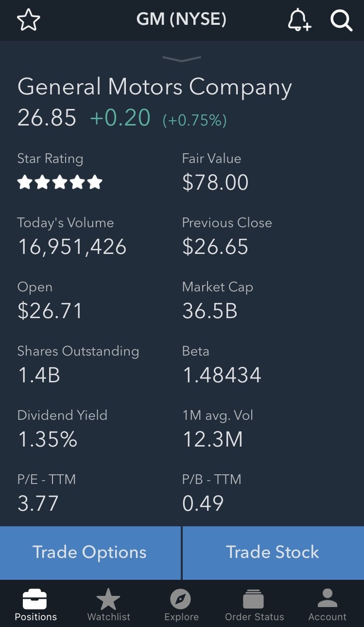Tap Today's Volume 16,951,426 value
Viewport: 364px width, 627px height.
(72, 247)
